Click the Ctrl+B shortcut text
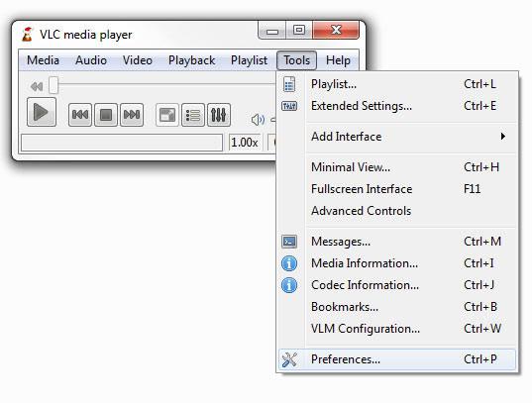 pyautogui.click(x=480, y=306)
